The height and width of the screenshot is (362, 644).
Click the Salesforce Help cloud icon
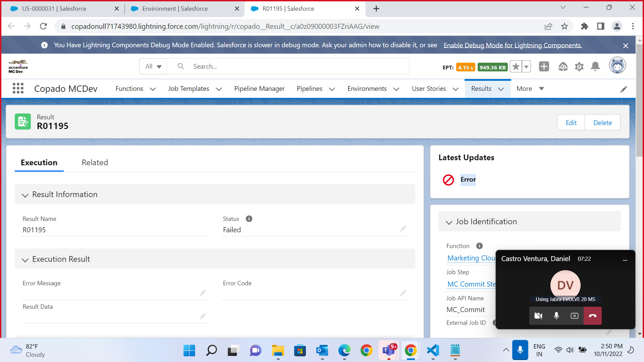pos(563,66)
